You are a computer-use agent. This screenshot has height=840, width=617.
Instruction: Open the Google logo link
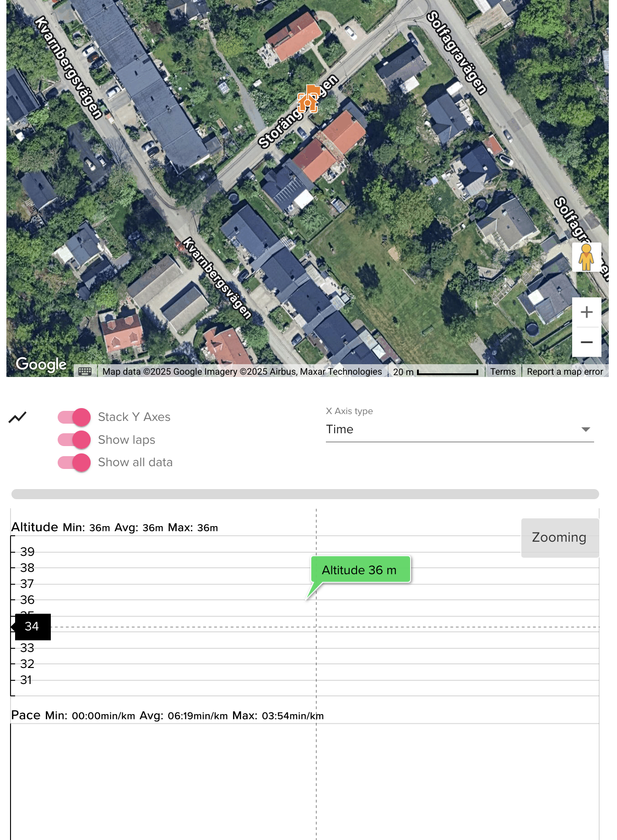pos(41,364)
